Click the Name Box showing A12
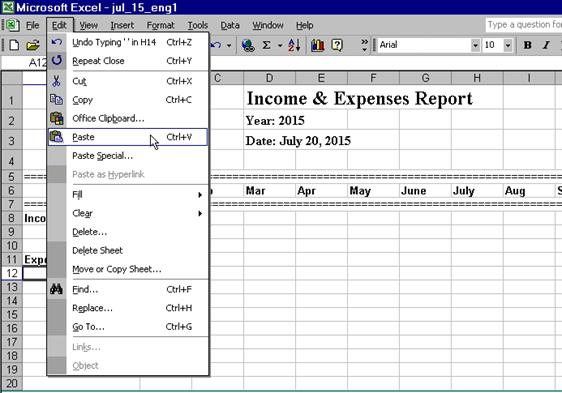 coord(24,63)
